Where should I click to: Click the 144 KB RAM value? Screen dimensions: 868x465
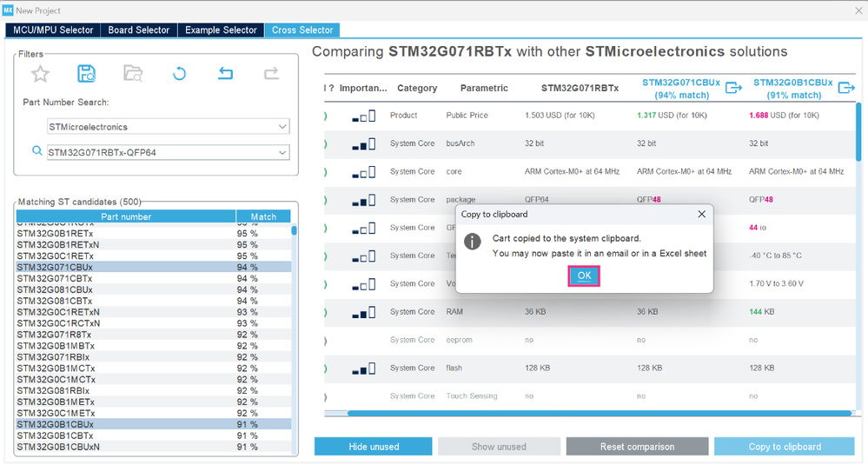point(761,312)
